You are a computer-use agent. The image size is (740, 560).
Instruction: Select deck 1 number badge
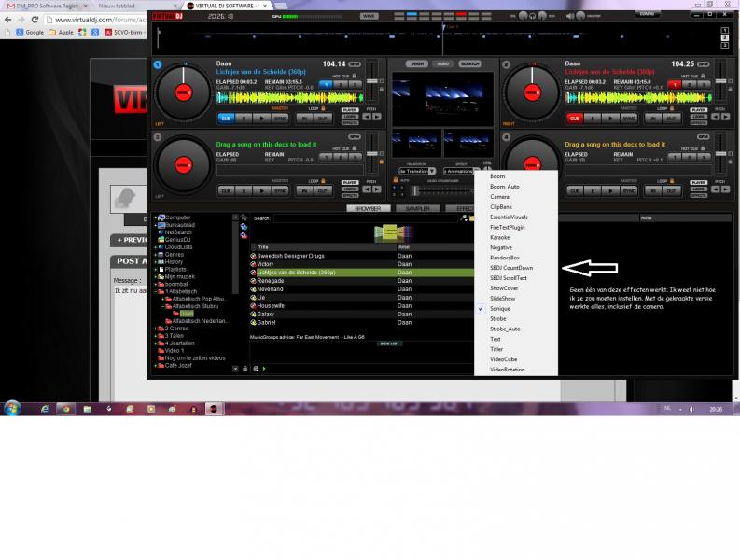[x=158, y=64]
